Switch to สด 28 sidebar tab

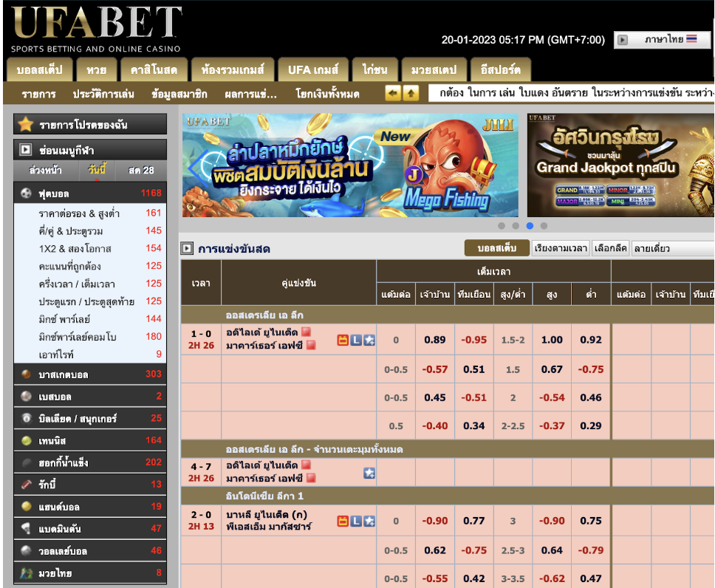tap(141, 171)
